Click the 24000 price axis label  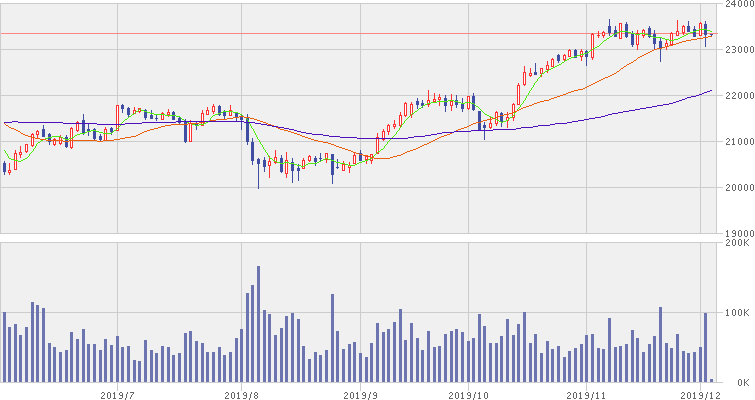[738, 4]
